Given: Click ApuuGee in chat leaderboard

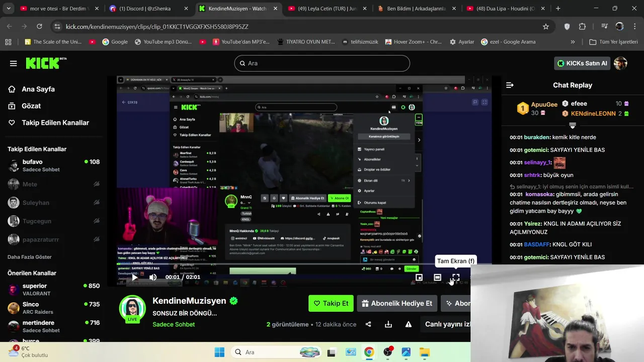Looking at the screenshot, I should [544, 105].
